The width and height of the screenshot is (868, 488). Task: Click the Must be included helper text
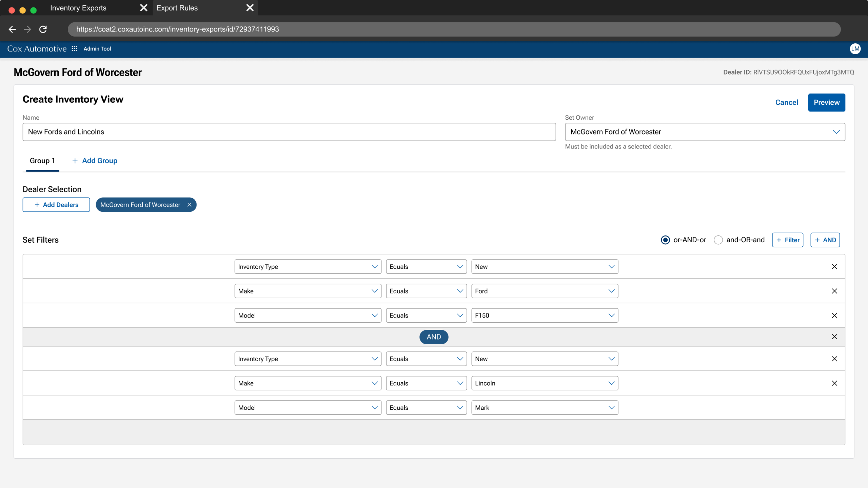point(618,146)
